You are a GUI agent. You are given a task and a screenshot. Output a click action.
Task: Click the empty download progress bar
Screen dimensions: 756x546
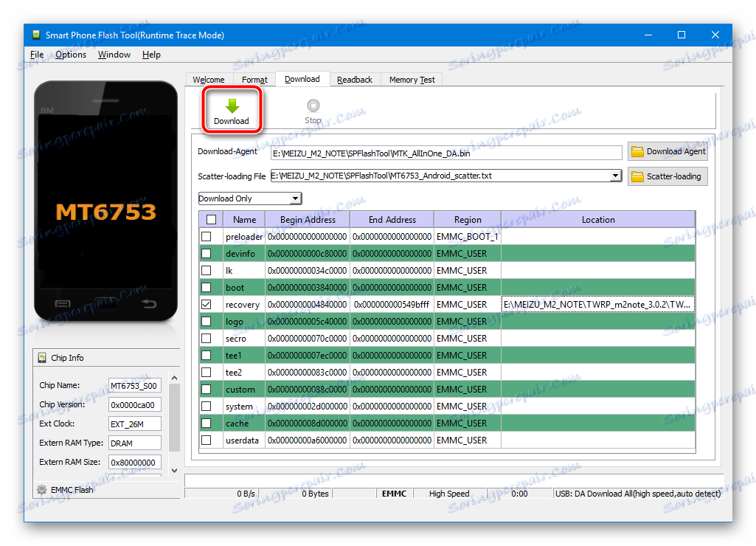(x=453, y=480)
